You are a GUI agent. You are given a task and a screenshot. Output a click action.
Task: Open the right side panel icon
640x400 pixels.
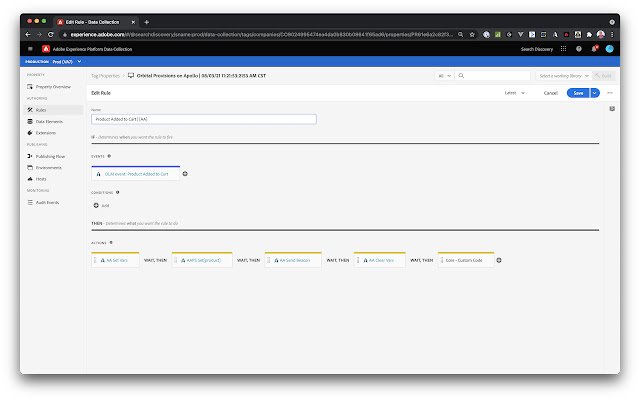[612, 109]
